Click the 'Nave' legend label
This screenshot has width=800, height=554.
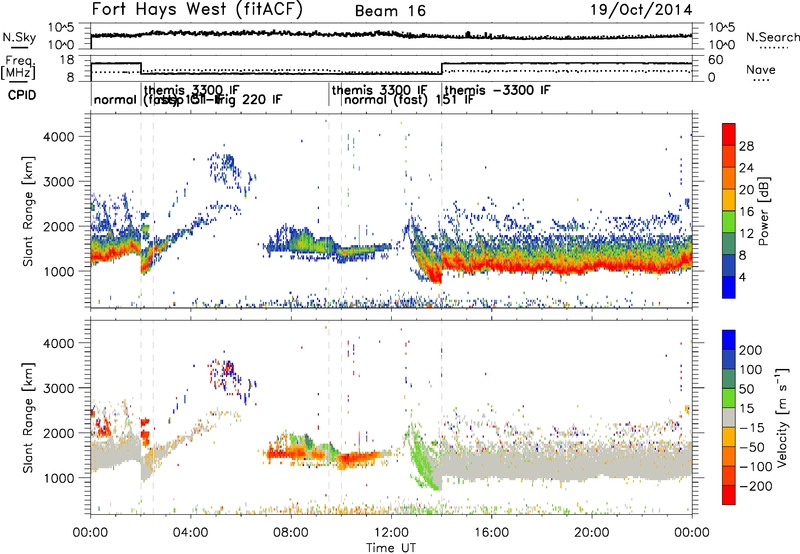[x=761, y=69]
